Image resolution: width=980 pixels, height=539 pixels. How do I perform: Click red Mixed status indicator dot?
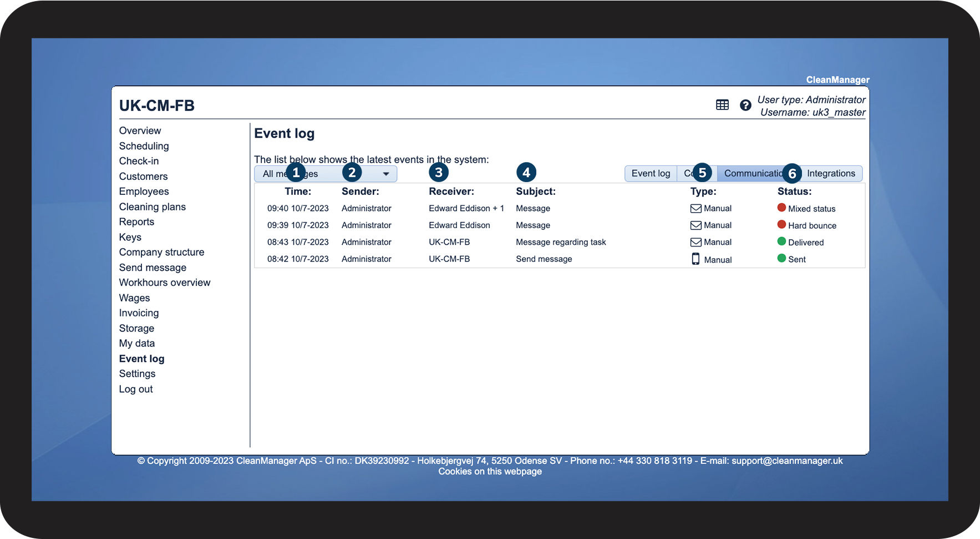781,208
